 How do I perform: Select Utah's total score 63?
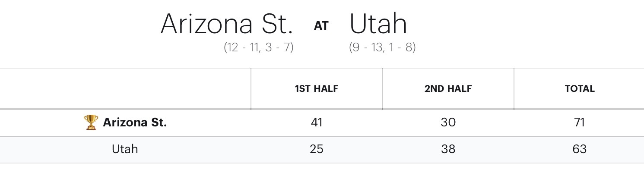click(x=579, y=149)
